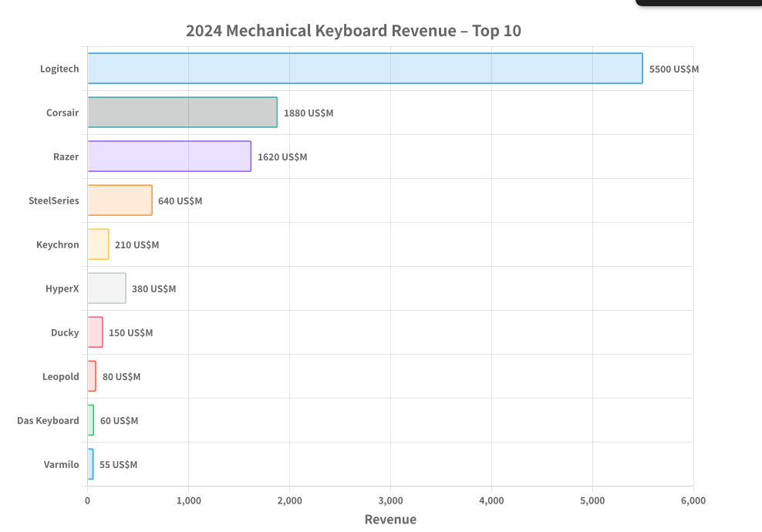Click the SteelSeries revenue bar
Viewport: 762px width, 532px height.
pyautogui.click(x=120, y=200)
